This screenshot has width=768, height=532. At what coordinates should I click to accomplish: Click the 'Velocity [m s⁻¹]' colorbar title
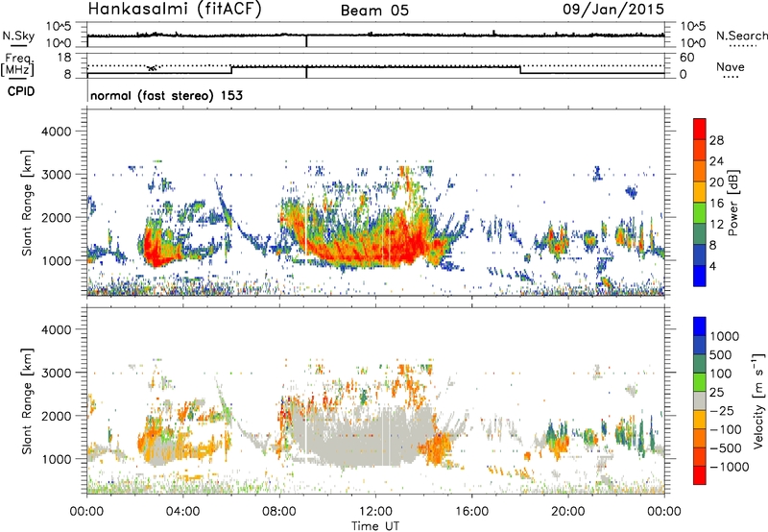tap(758, 401)
